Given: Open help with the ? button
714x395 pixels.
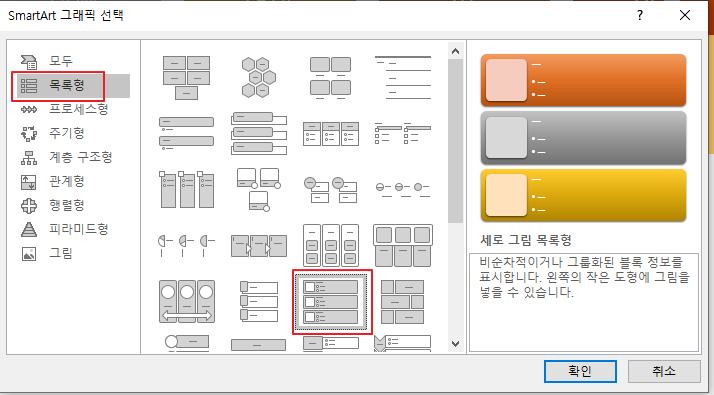Looking at the screenshot, I should click(640, 15).
